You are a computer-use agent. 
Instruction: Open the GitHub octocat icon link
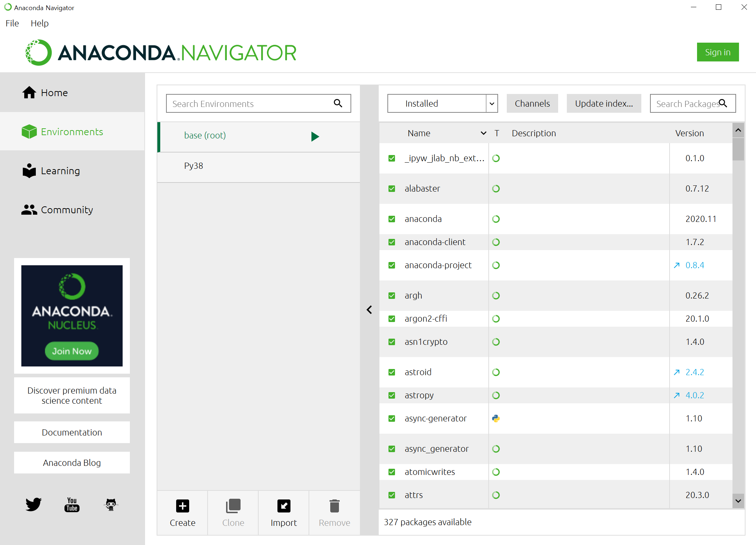[x=111, y=504]
